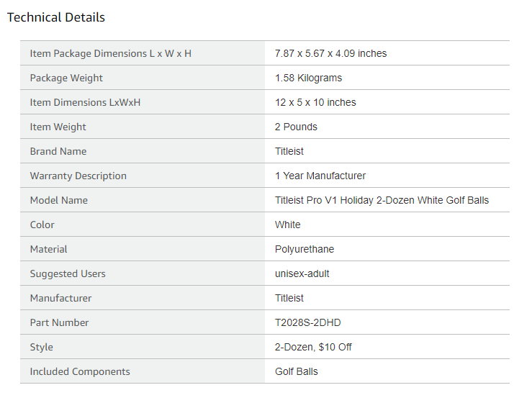The height and width of the screenshot is (403, 532).
Task: Click the Suggested Users label
Action: point(68,273)
